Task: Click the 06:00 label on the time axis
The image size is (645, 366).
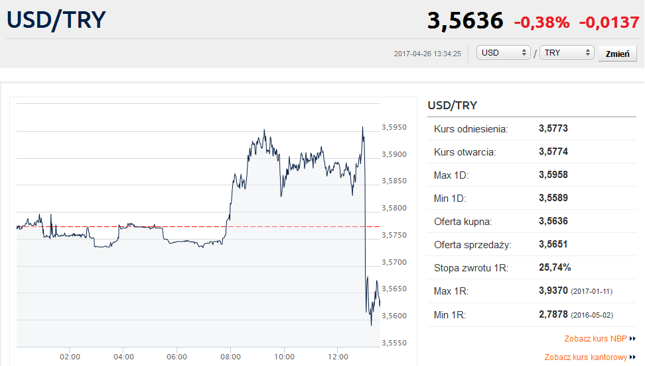Action: click(x=177, y=357)
